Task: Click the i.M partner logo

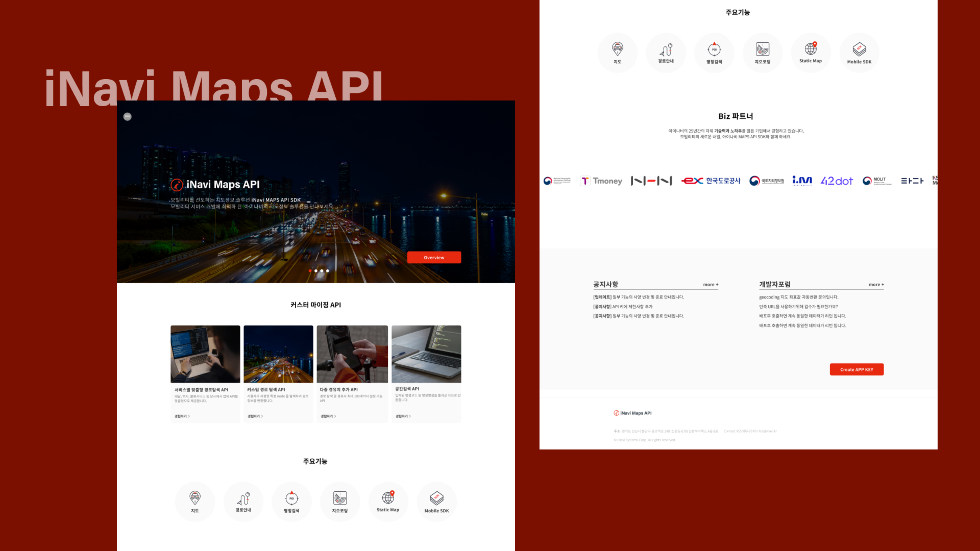Action: [802, 181]
